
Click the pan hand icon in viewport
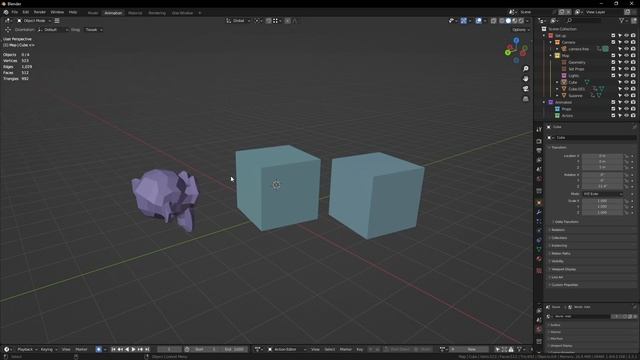526,78
